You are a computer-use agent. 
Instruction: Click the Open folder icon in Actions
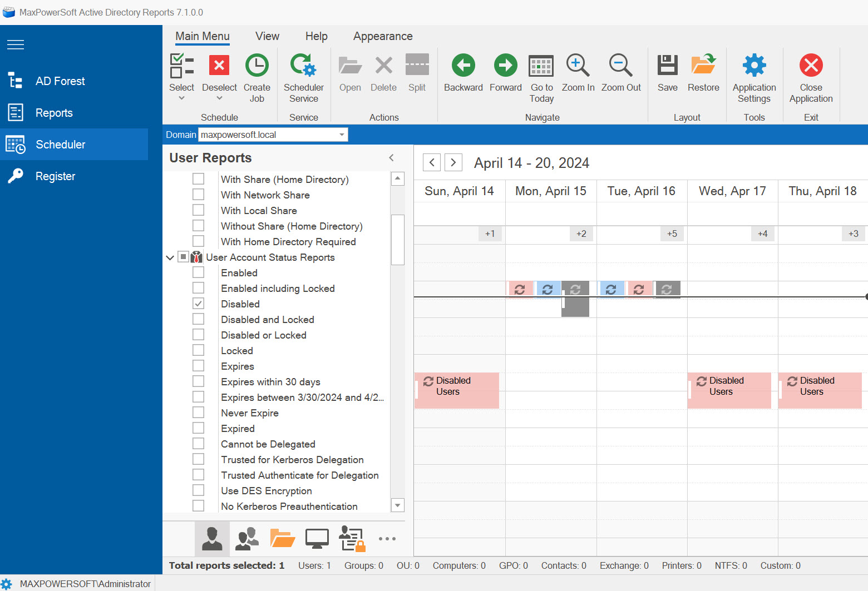(x=350, y=66)
